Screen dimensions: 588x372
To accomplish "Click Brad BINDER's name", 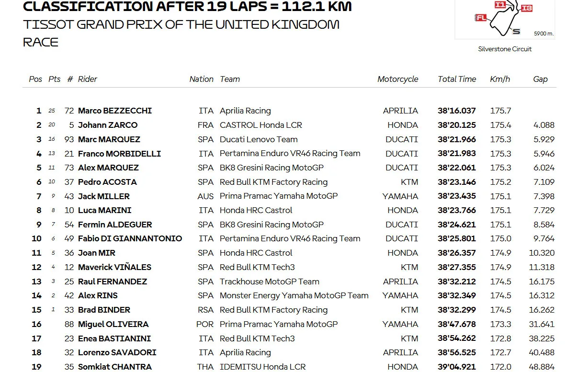I will (x=104, y=310).
